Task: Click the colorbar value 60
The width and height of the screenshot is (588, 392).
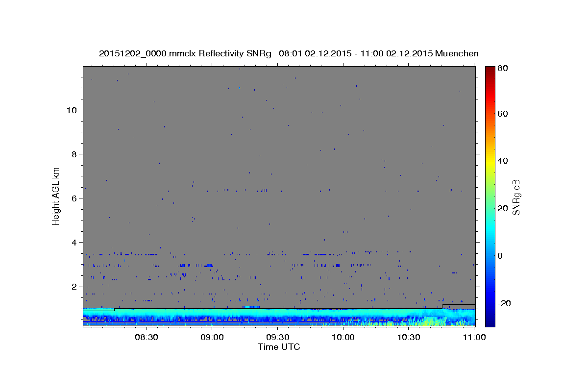Action: (502, 114)
